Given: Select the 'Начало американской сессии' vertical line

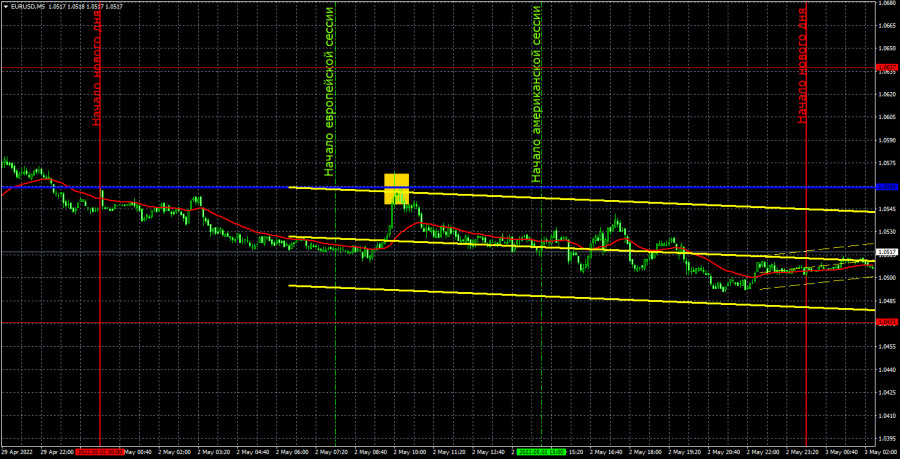Looking at the screenshot, I should [x=542, y=350].
